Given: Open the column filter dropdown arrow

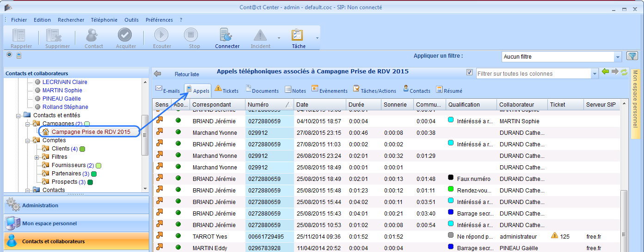Looking at the screenshot, I should [595, 74].
